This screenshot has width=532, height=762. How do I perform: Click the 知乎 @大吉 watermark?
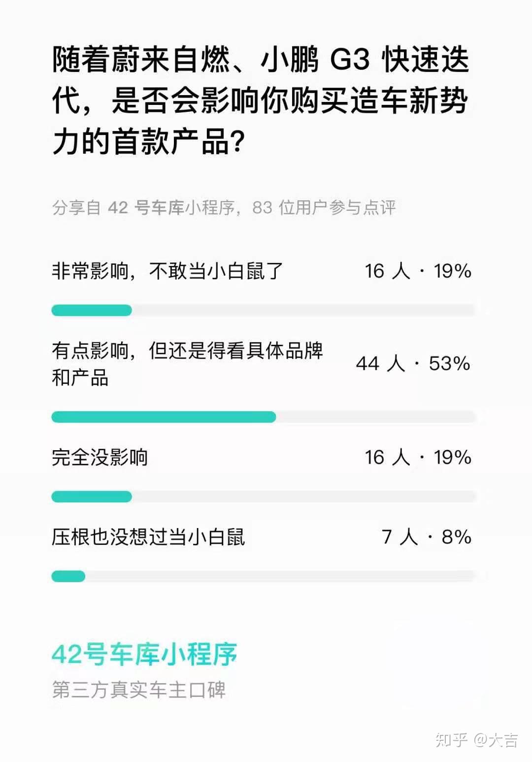point(476,740)
